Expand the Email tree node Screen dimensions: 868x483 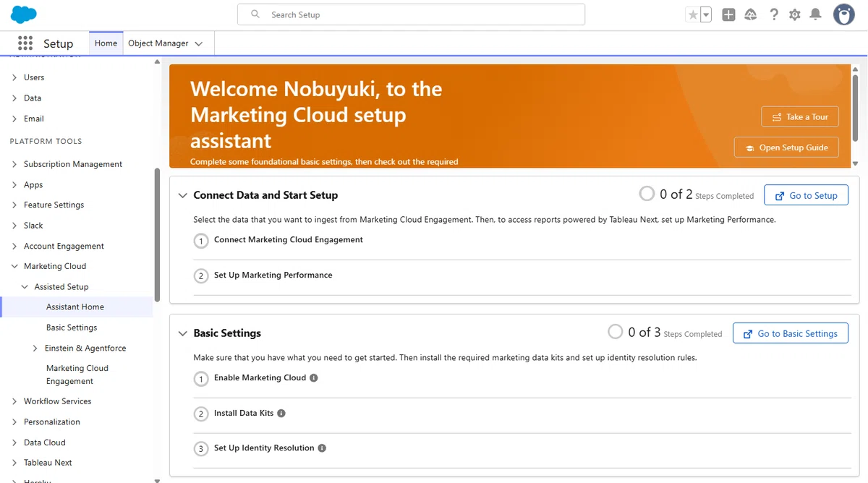point(14,119)
